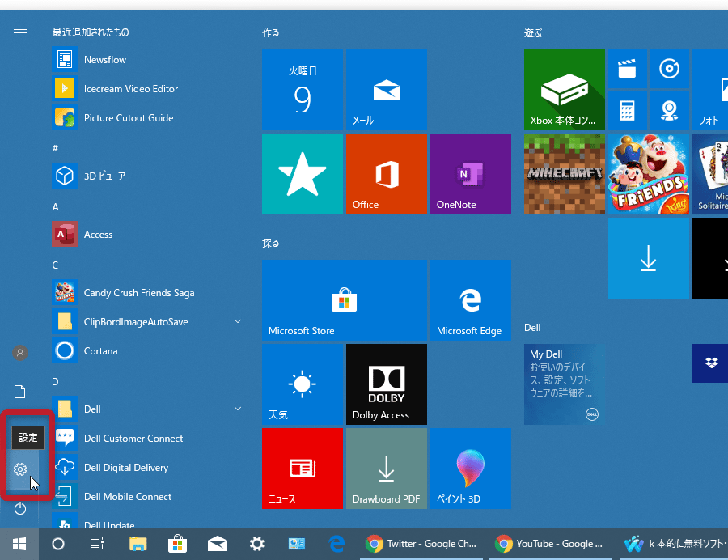Open the フォト tile
Image resolution: width=728 pixels, height=560 pixels.
click(x=710, y=90)
